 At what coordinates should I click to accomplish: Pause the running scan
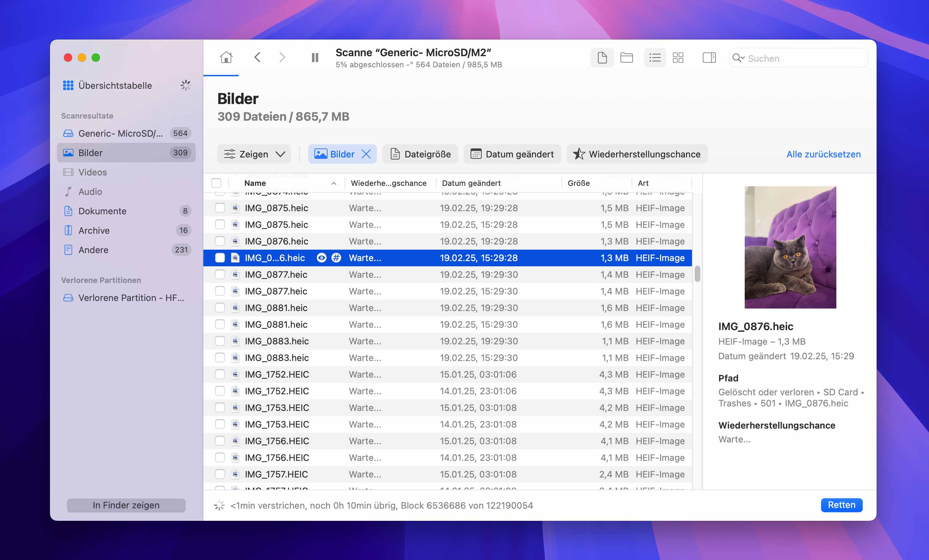click(315, 58)
